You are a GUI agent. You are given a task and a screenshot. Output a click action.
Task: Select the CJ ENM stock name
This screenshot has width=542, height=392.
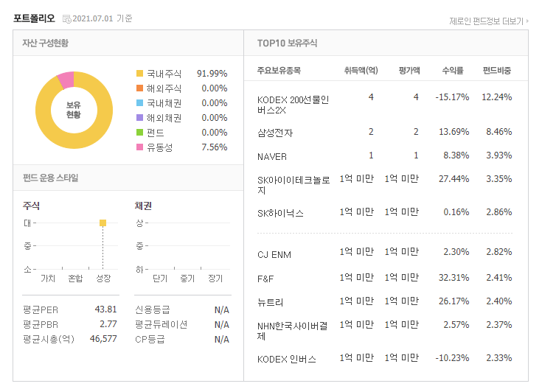click(274, 255)
